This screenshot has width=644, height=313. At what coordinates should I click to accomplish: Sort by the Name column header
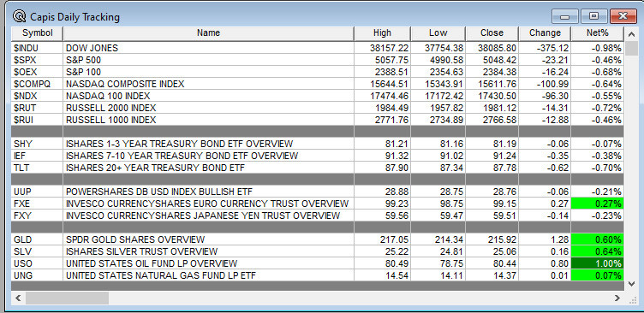[x=208, y=32]
